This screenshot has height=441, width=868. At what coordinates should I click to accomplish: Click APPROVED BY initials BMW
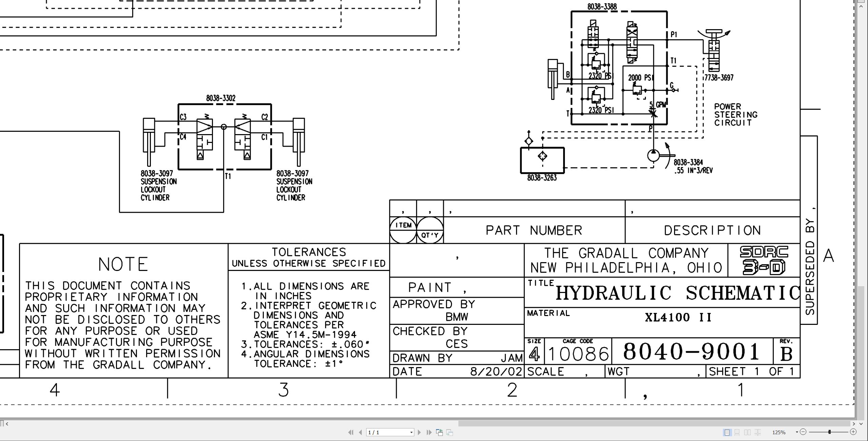(457, 317)
